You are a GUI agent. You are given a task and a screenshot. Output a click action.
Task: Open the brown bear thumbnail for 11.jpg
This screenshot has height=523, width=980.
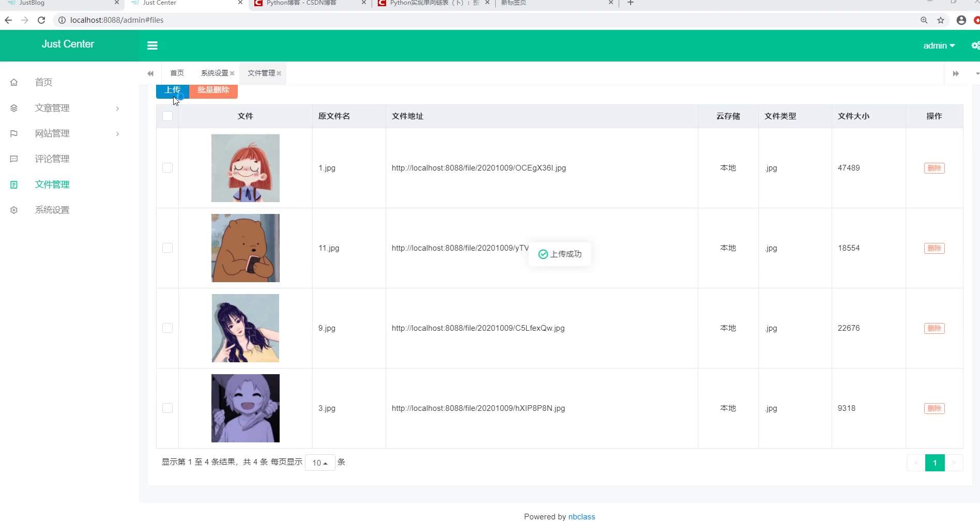tap(246, 248)
